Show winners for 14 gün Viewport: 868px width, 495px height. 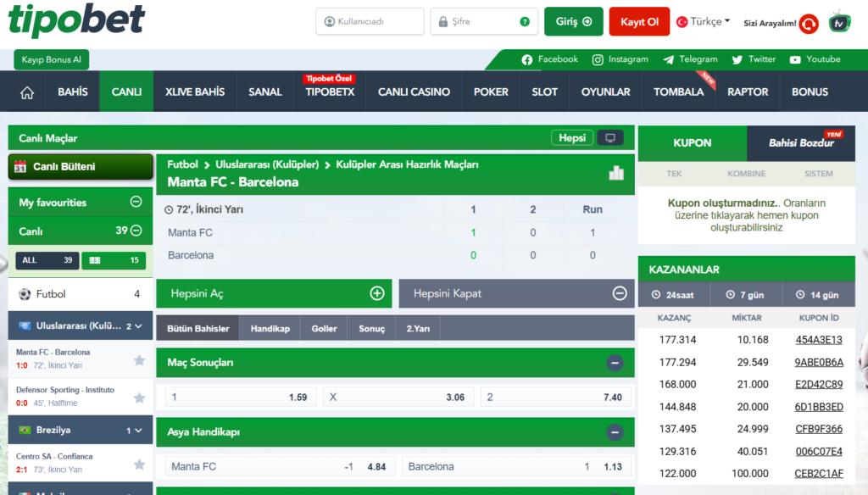(x=819, y=295)
